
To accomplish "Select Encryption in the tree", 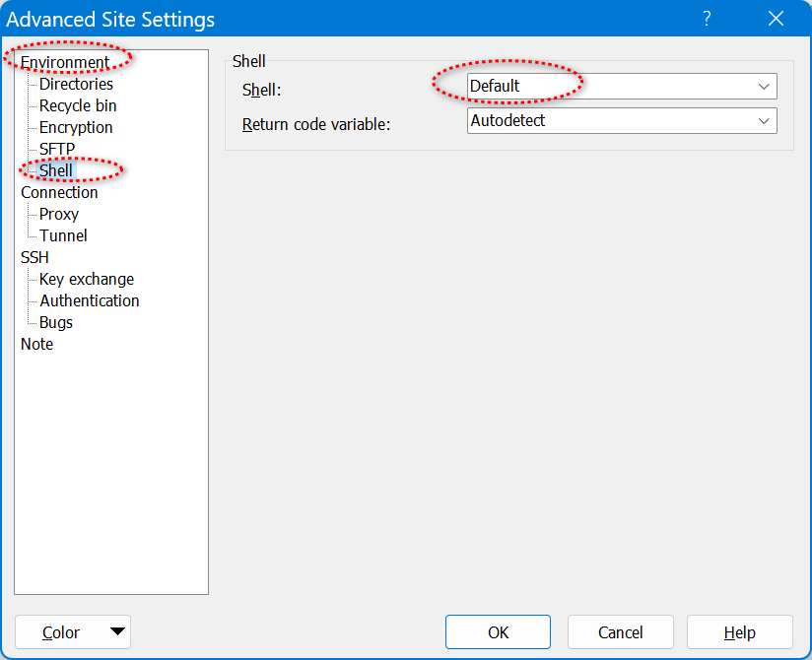I will [76, 127].
